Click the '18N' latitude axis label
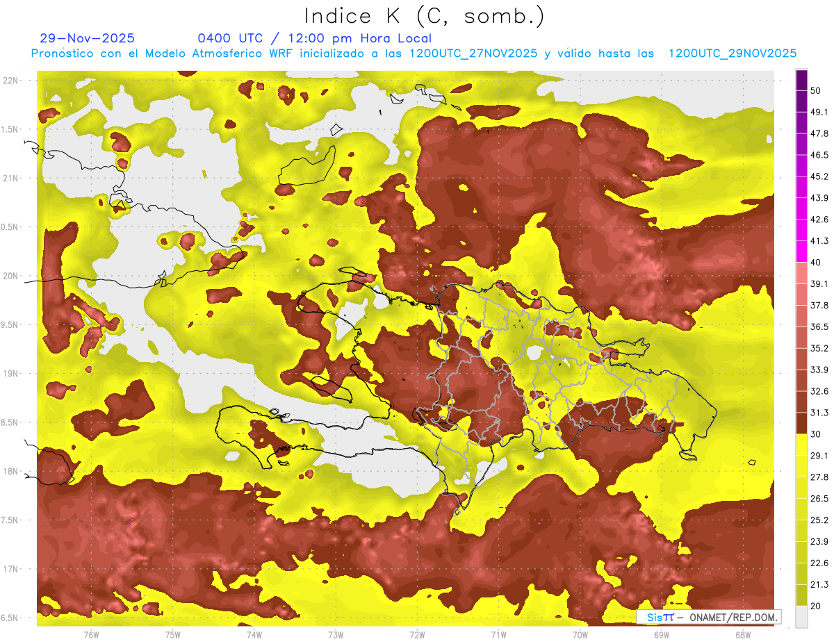The width and height of the screenshot is (834, 644). point(10,472)
